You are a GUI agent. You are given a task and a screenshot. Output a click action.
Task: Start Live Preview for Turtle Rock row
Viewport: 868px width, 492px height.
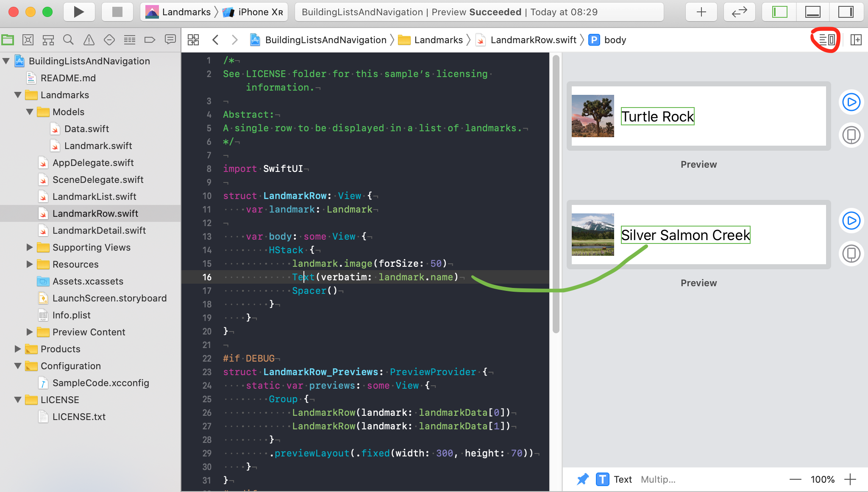(x=851, y=102)
